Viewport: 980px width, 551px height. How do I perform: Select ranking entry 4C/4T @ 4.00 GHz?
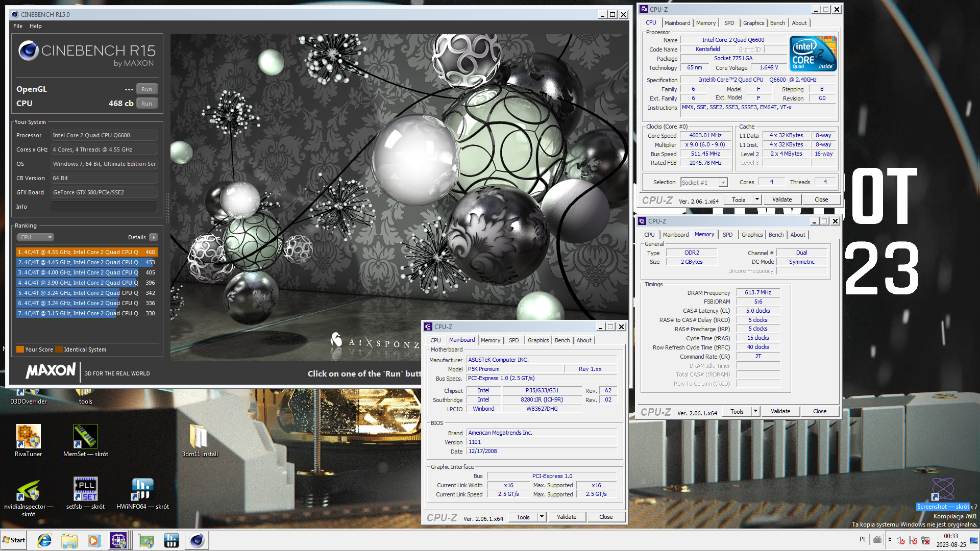tap(87, 272)
